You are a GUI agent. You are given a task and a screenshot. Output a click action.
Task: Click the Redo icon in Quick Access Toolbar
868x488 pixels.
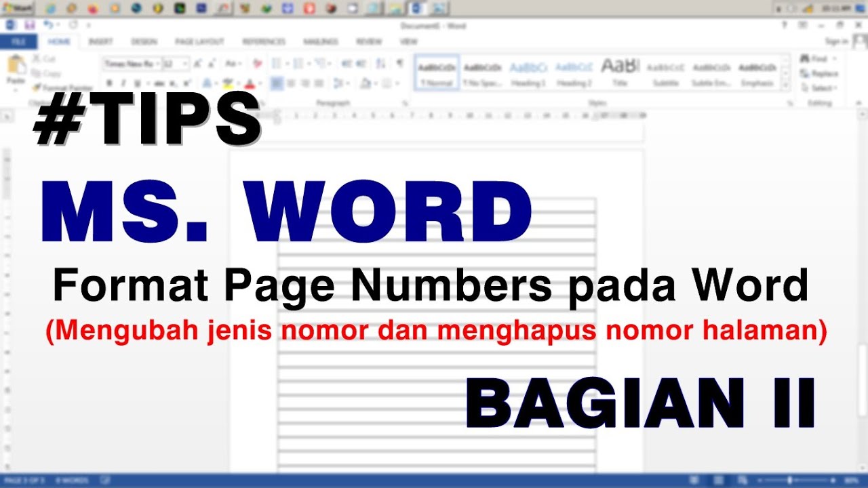[73, 25]
